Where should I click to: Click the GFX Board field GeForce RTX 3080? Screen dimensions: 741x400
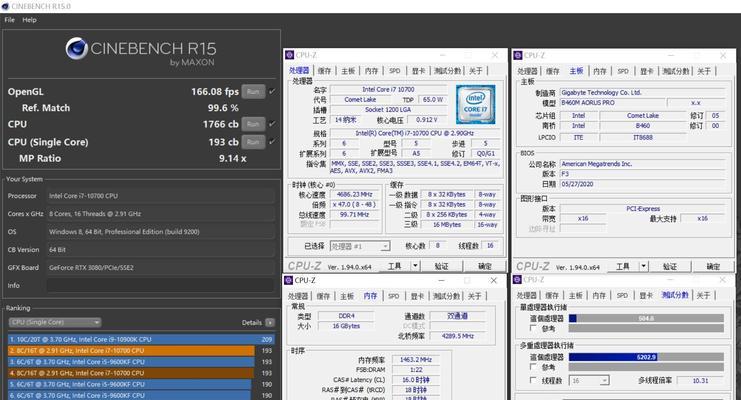click(x=160, y=267)
